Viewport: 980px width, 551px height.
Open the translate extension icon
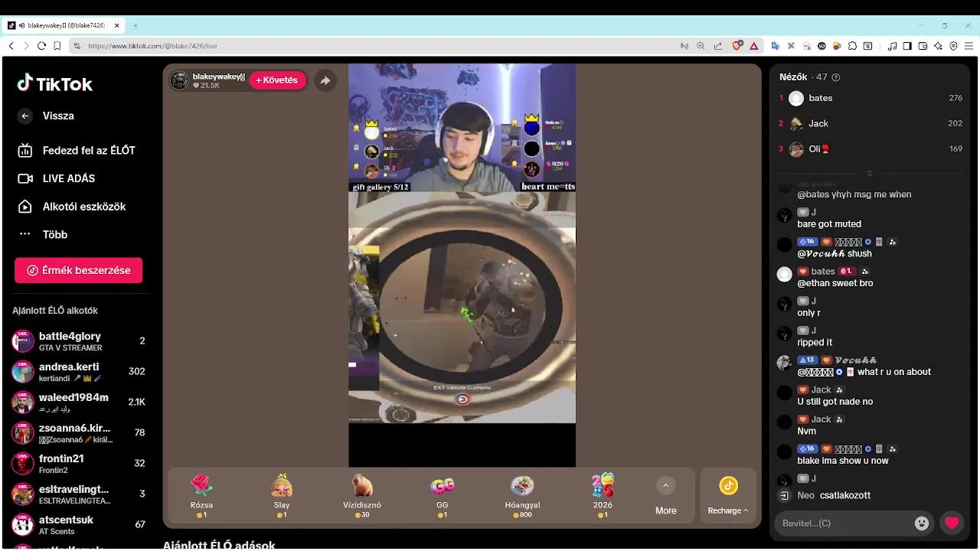coord(776,46)
